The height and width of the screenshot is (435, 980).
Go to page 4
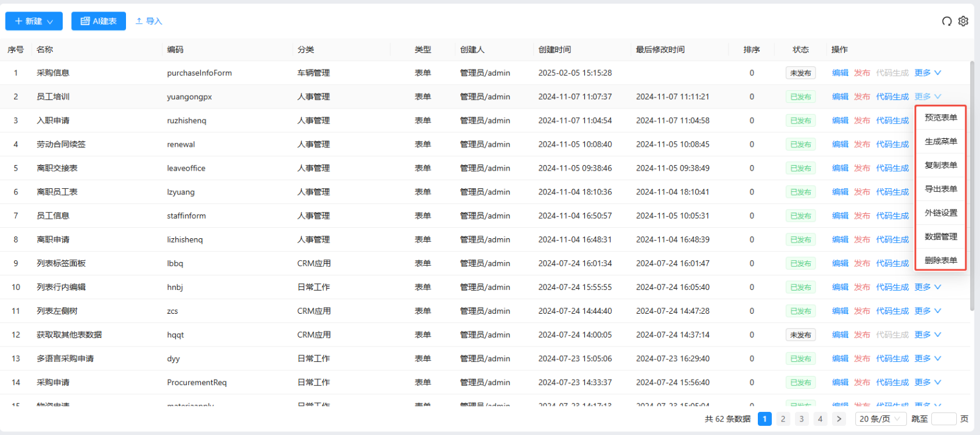(x=820, y=419)
